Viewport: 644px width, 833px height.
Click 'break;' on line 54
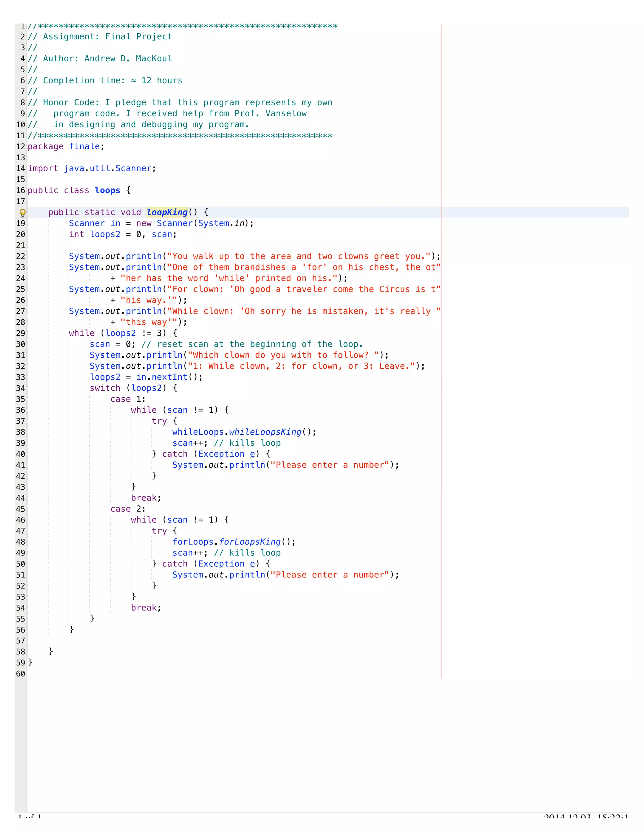click(146, 608)
